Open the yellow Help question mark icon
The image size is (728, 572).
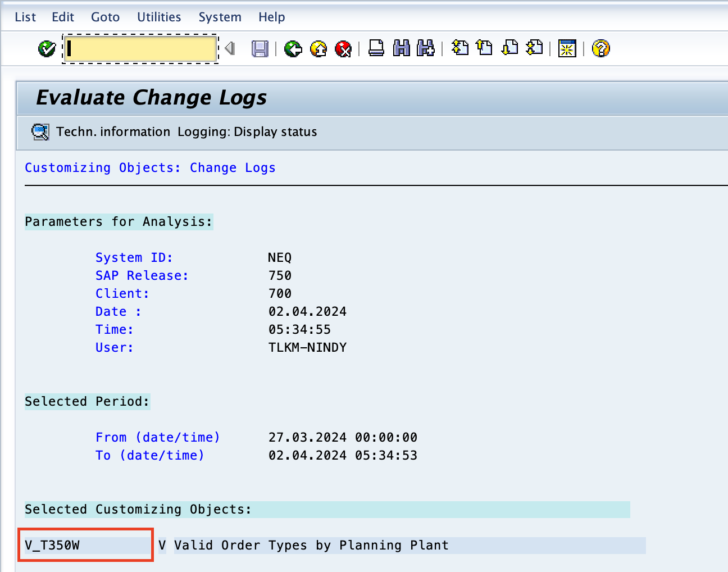(600, 49)
